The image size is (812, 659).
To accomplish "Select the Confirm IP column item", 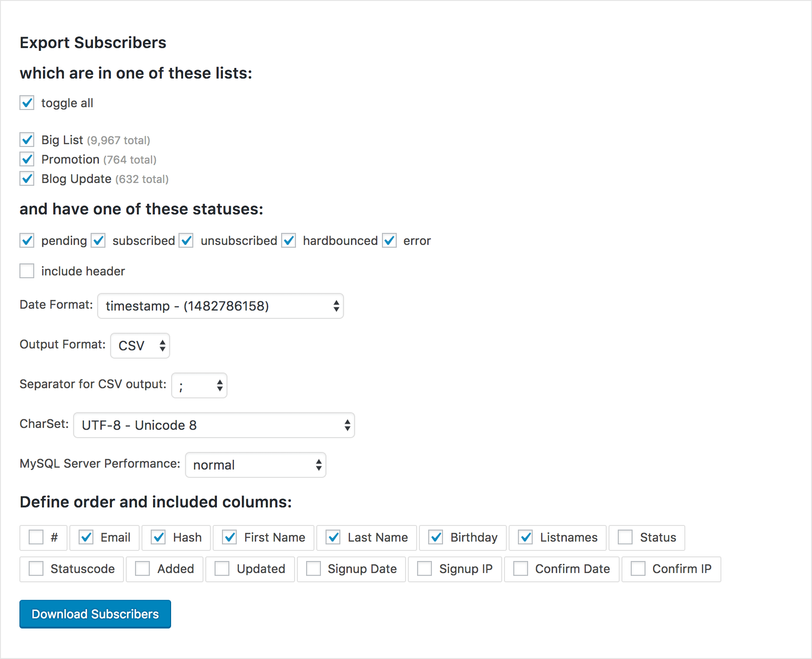I will [x=671, y=569].
